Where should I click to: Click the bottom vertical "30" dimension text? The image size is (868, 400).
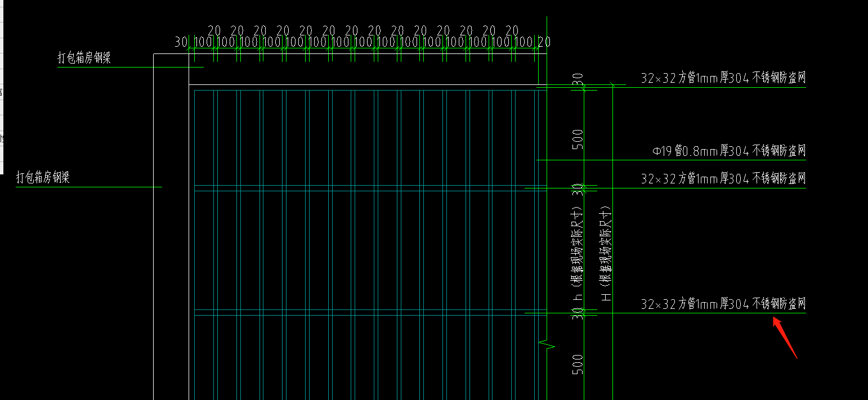click(578, 314)
